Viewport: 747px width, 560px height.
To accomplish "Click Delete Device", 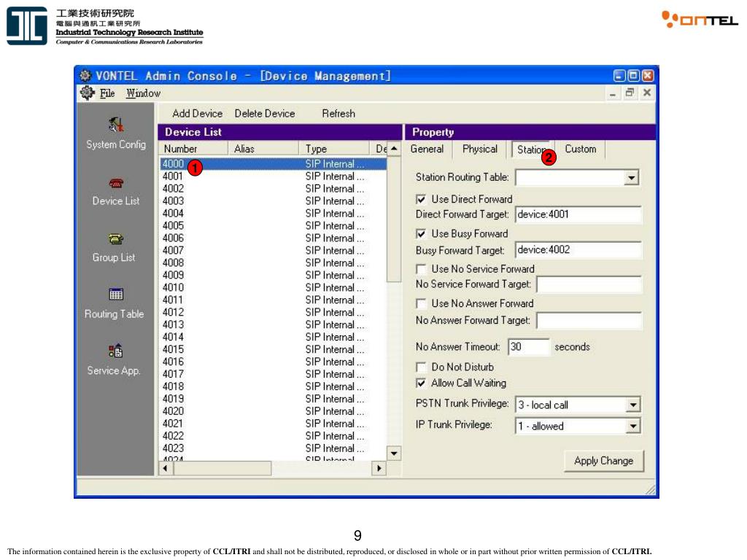I will (264, 113).
